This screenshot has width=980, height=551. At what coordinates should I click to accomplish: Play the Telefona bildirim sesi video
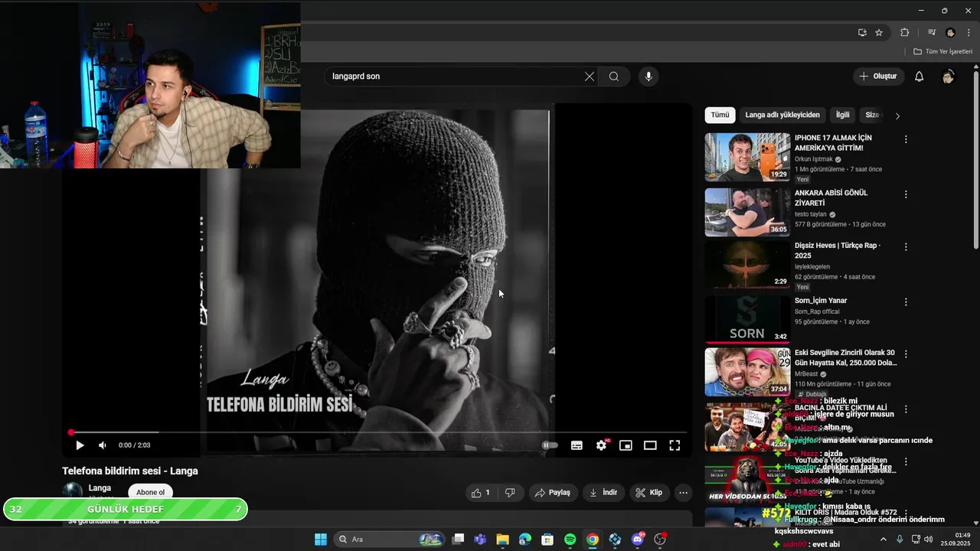(80, 445)
